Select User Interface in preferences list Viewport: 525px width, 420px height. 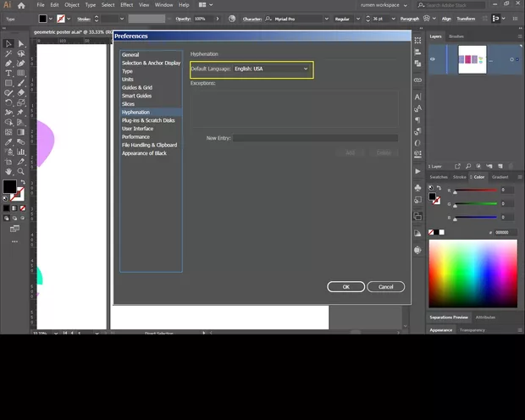137,129
